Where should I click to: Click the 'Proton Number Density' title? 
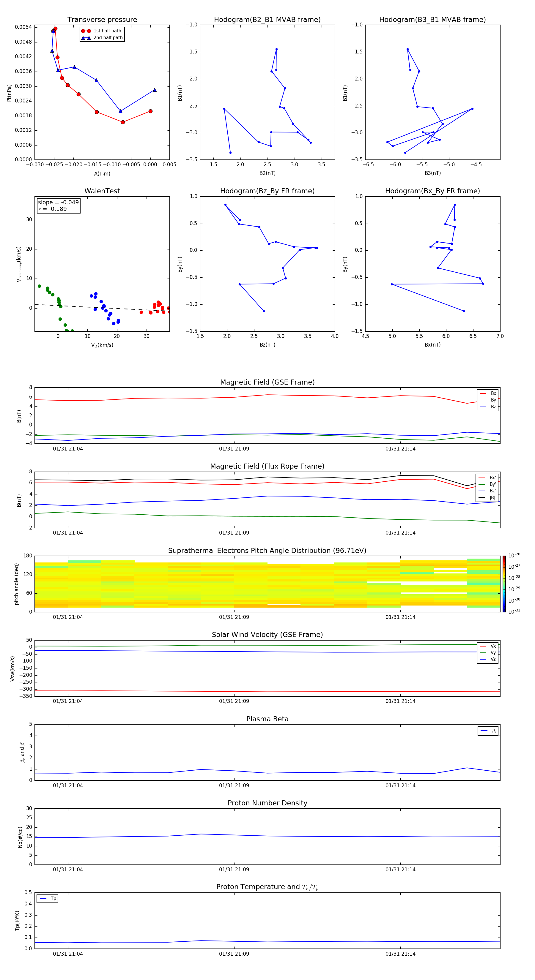pyautogui.click(x=267, y=803)
